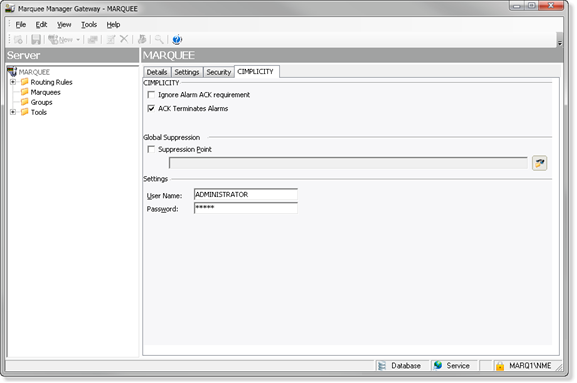Tick the Suppression Point checkbox
This screenshot has height=383, width=577.
(x=151, y=149)
